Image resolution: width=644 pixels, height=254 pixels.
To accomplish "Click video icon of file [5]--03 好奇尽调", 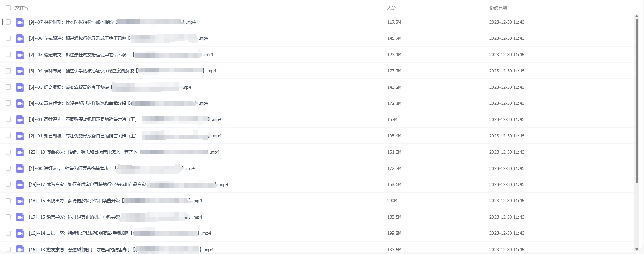I will tap(20, 87).
